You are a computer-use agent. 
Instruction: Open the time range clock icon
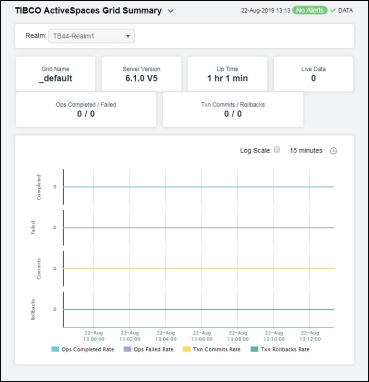333,151
